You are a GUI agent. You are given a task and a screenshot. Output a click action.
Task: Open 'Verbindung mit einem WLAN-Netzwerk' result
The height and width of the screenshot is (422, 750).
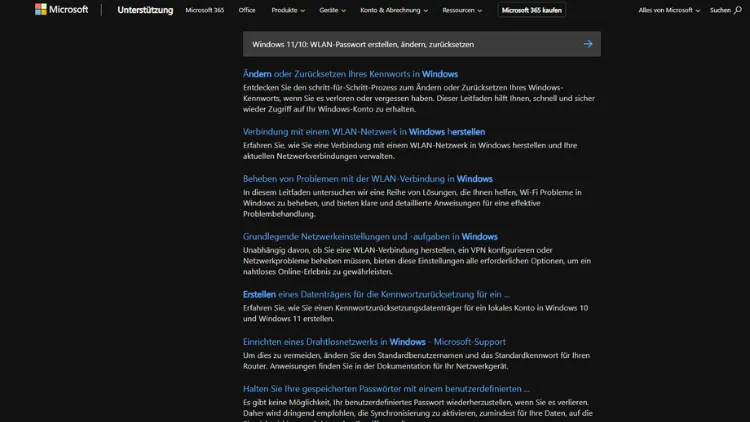tap(364, 132)
